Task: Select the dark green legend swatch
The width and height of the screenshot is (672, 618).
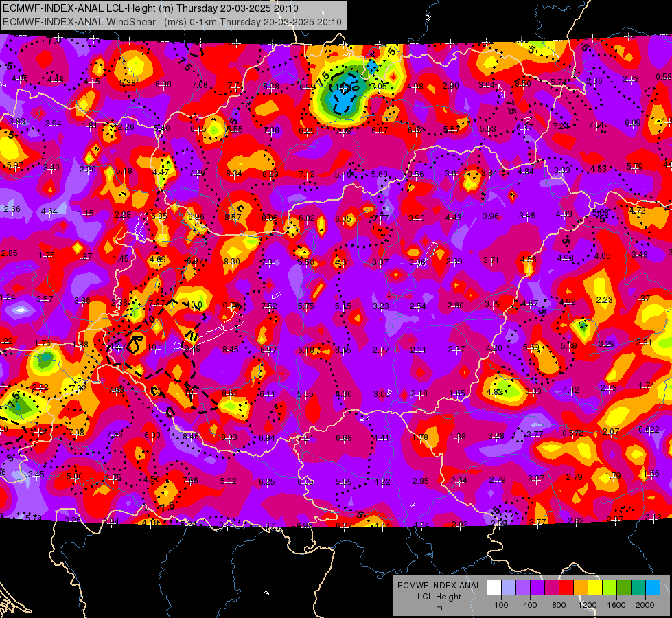Action: tap(623, 588)
